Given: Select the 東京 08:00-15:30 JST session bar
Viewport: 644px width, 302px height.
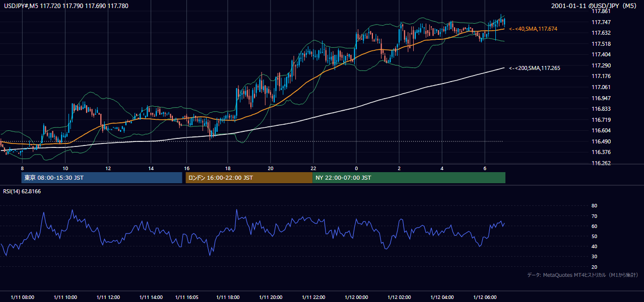Looking at the screenshot, I should pos(102,178).
